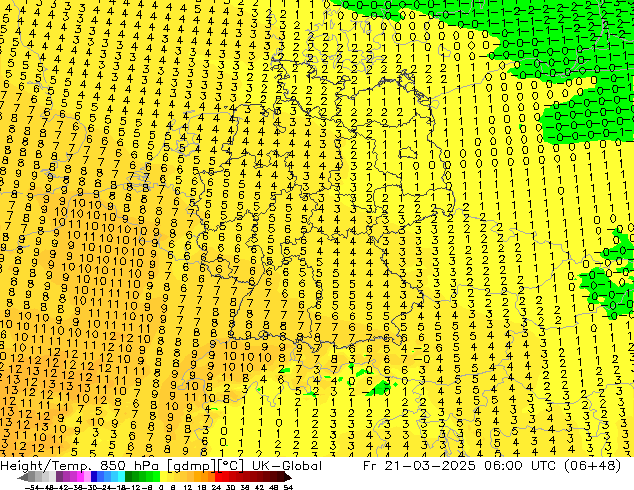This screenshot has width=634, height=490.
Task: Click the cyan -18 legend swatch
Action: point(122,476)
